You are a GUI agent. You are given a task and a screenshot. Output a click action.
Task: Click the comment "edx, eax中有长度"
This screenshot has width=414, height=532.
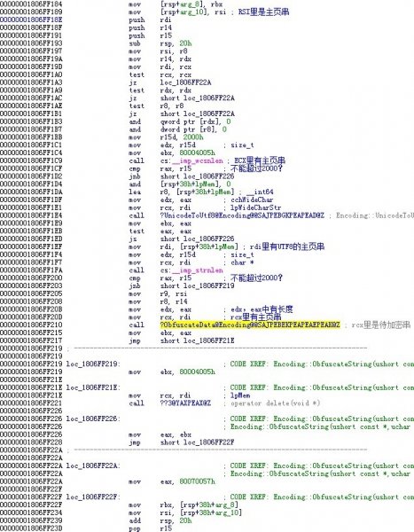(262, 309)
